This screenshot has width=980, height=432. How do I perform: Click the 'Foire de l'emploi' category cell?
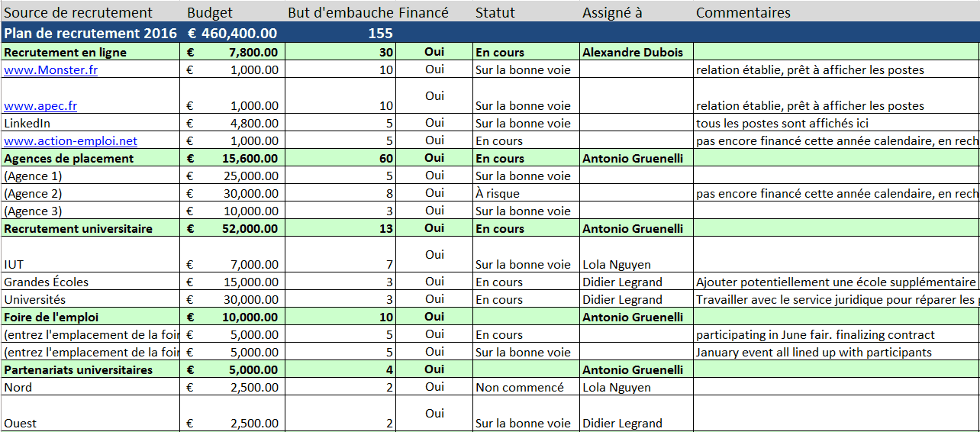(51, 318)
